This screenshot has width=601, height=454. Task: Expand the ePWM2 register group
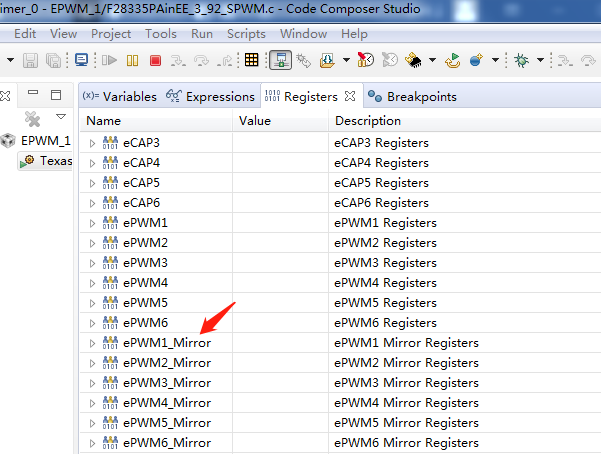92,243
